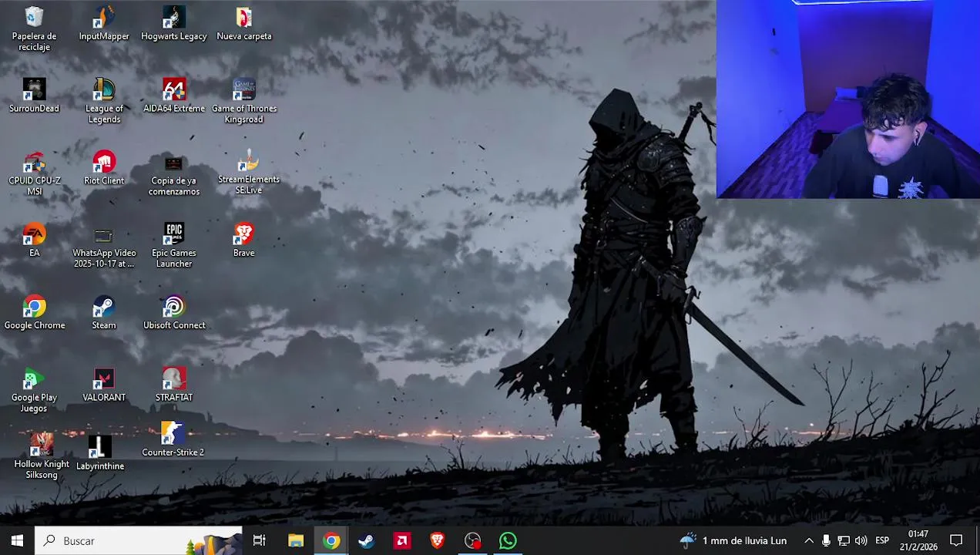Open Task View from the taskbar

260,541
